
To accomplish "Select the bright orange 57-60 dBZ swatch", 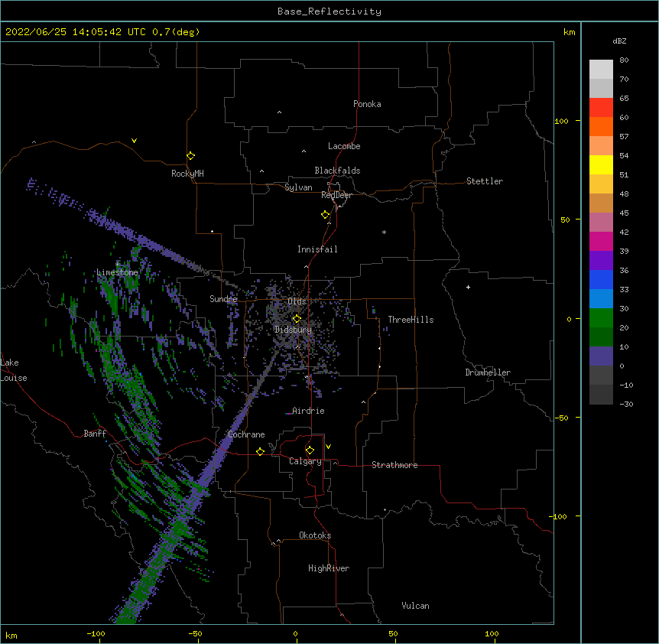I will point(601,126).
